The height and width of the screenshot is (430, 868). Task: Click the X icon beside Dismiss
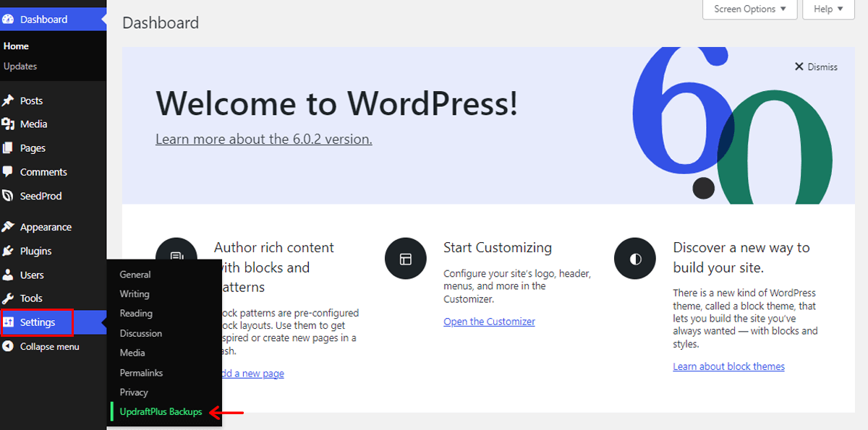[x=799, y=66]
